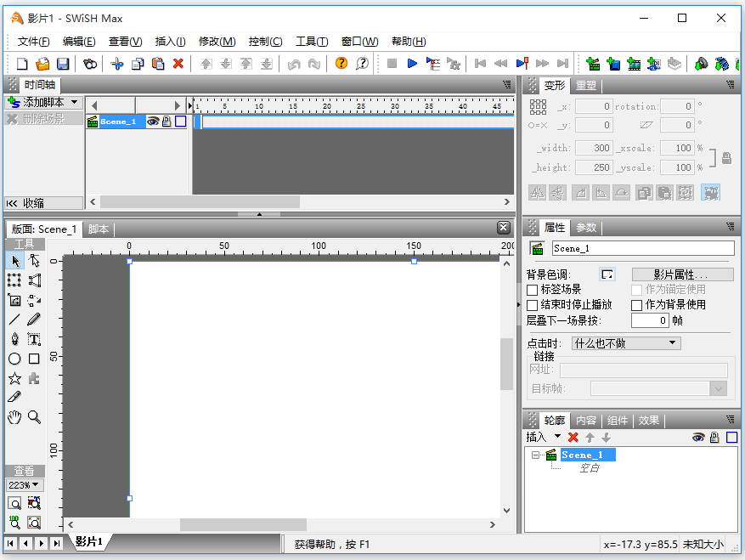Open the 223% zoom level dropdown
745x560 pixels.
coord(24,485)
